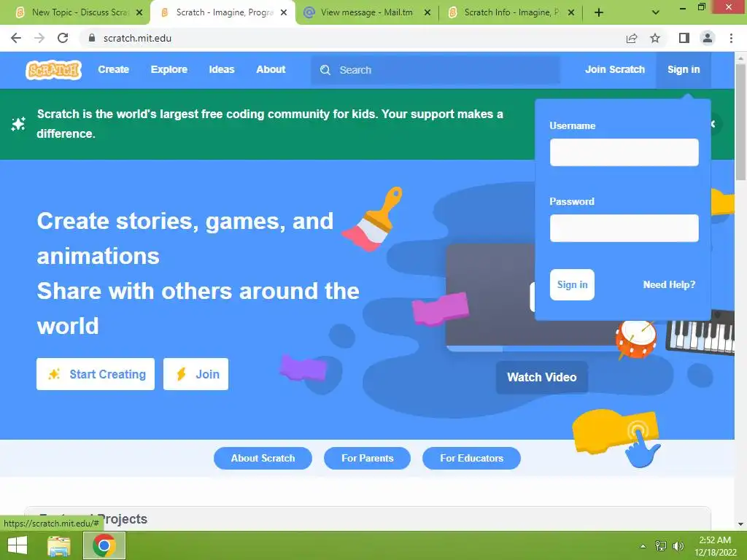This screenshot has height=560, width=747.
Task: Open the Chrome profile avatar
Action: [x=708, y=38]
